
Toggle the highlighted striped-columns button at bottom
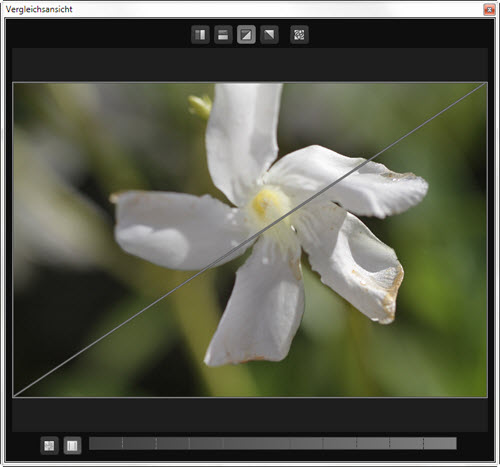[72, 446]
